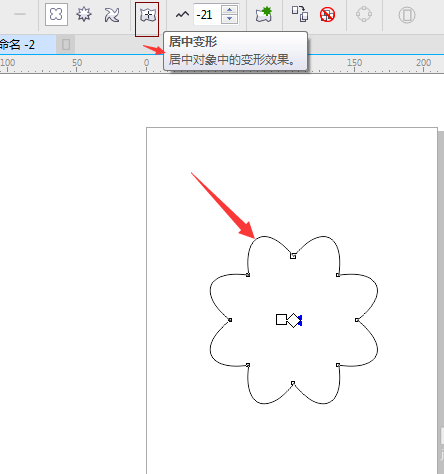This screenshot has width=444, height=474.
Task: Click the Convert to Curves icon
Action: click(x=364, y=14)
